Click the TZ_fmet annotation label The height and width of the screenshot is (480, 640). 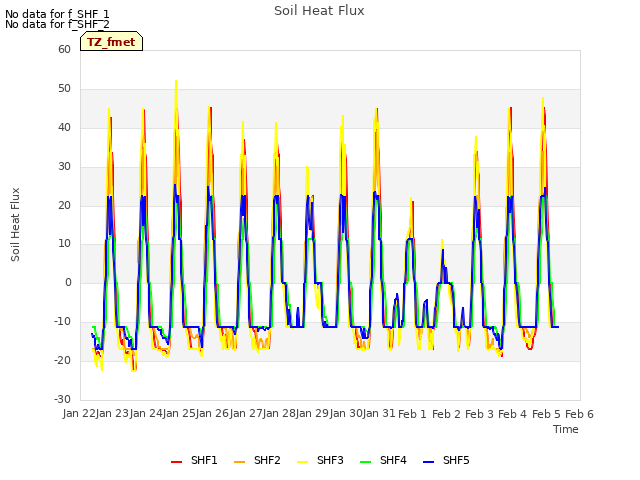pos(111,42)
